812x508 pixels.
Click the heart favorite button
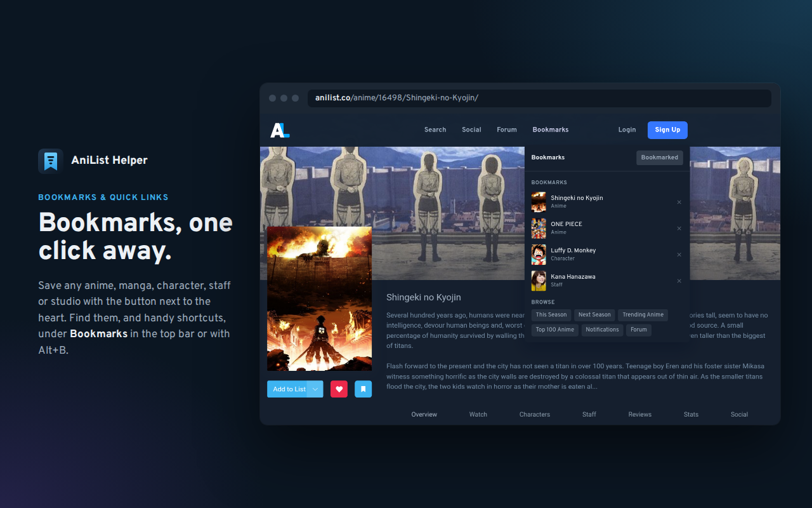339,389
